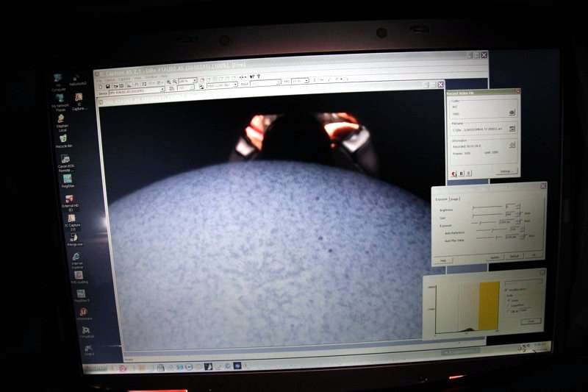The image size is (588, 392).
Task: Click the Default button
Action: pos(514,256)
